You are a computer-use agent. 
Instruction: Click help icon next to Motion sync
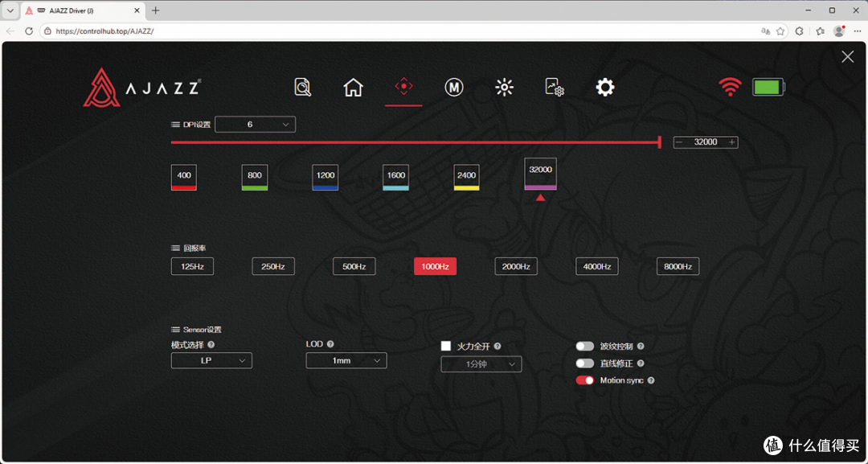pos(651,381)
